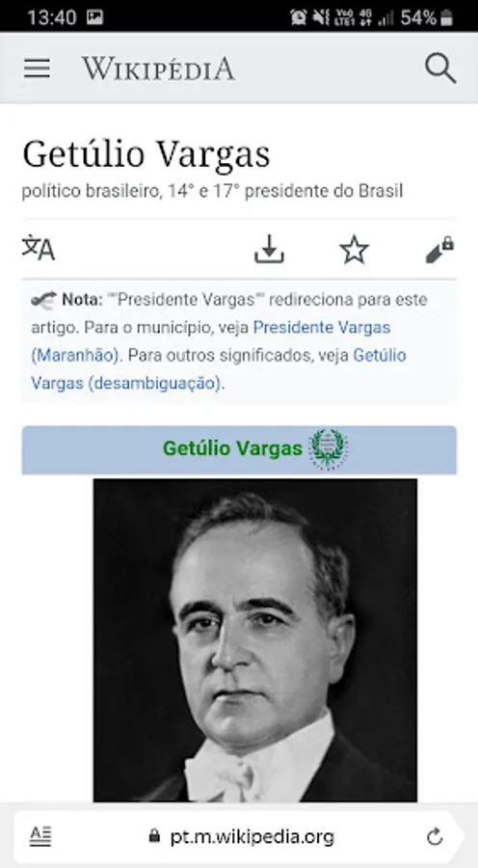Open the hamburger main menu
This screenshot has width=478, height=868.
(37, 68)
